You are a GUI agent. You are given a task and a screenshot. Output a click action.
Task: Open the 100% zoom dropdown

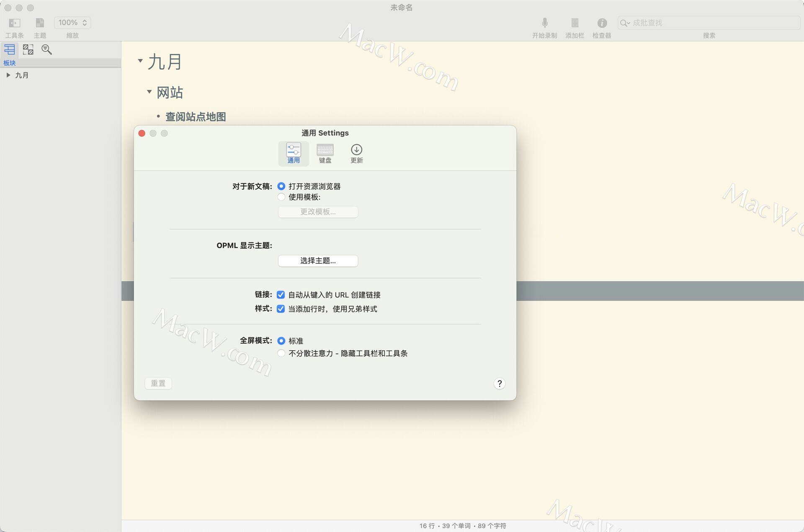pyautogui.click(x=72, y=23)
